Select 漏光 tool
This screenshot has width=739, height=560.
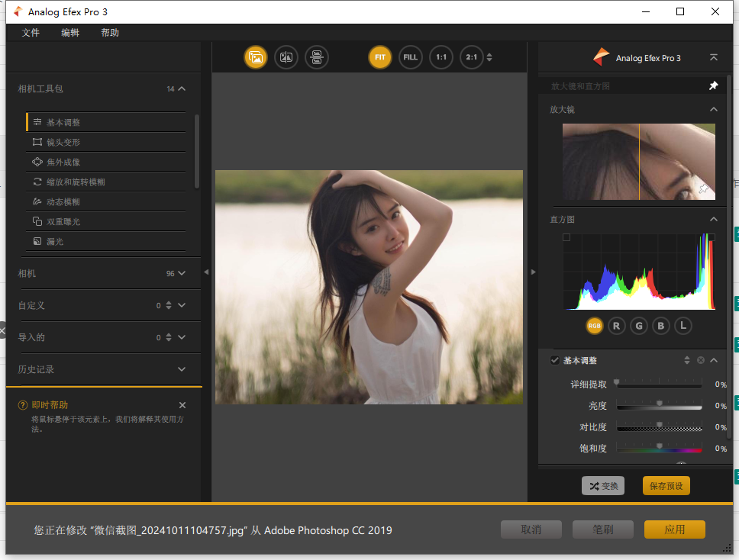pyautogui.click(x=105, y=241)
